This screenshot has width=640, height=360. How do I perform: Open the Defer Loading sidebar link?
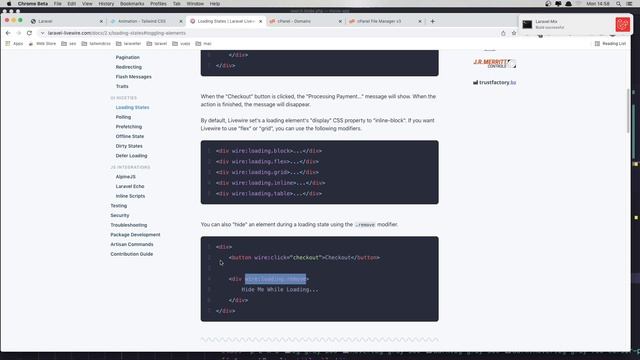coord(131,156)
